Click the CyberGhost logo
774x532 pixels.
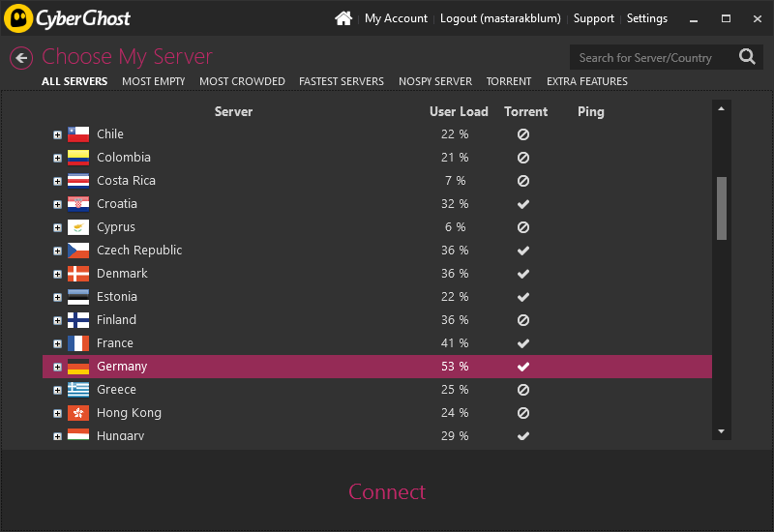pos(67,18)
